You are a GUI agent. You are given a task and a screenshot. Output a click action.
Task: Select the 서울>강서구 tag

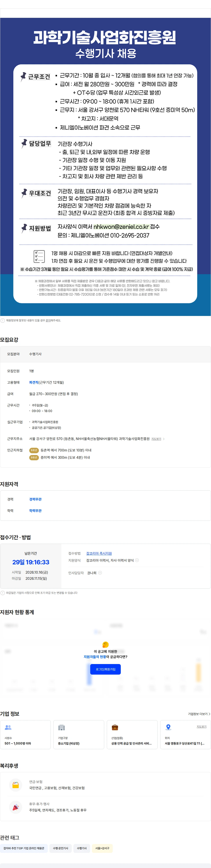[102, 848]
